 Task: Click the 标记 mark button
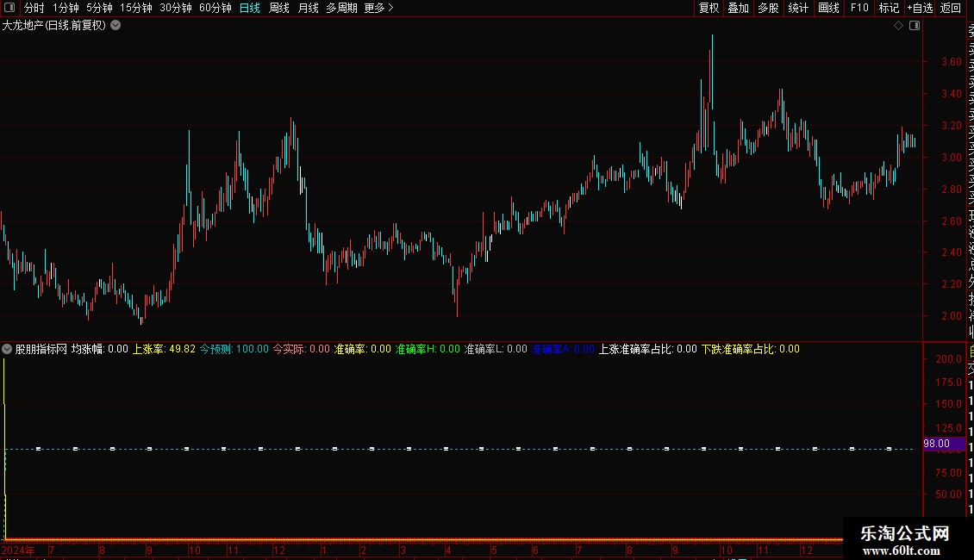tap(889, 8)
